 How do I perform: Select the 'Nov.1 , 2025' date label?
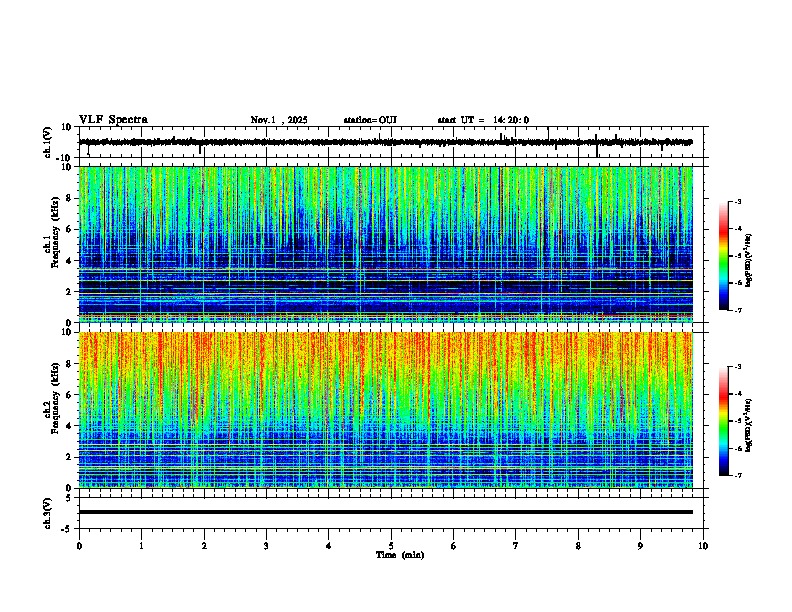(279, 120)
